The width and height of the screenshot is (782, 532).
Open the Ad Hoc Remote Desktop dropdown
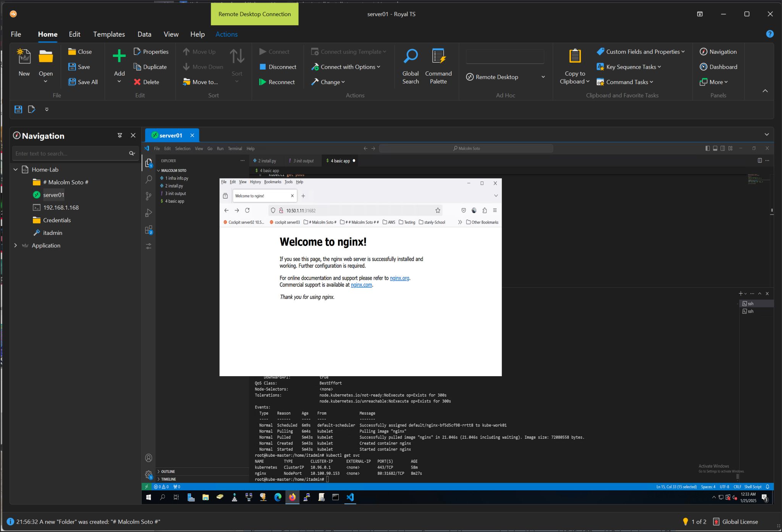tap(543, 77)
